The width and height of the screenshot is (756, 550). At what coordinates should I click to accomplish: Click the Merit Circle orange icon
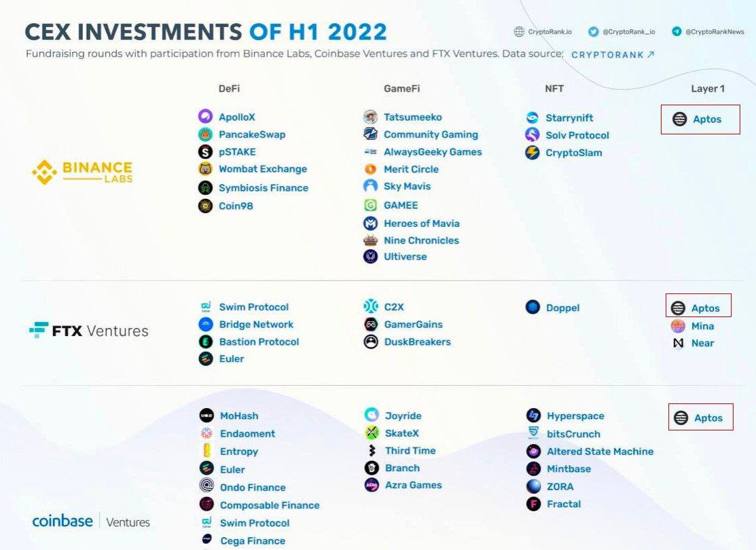pos(370,169)
